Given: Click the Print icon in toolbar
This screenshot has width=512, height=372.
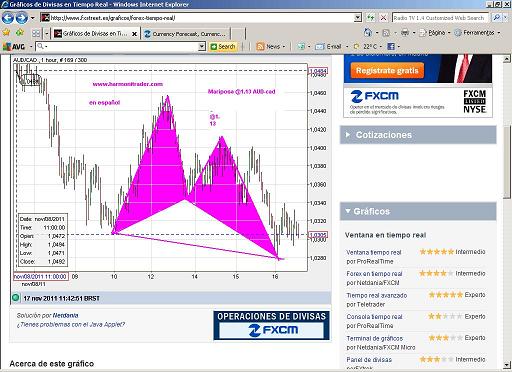Looking at the screenshot, I should click(x=405, y=33).
